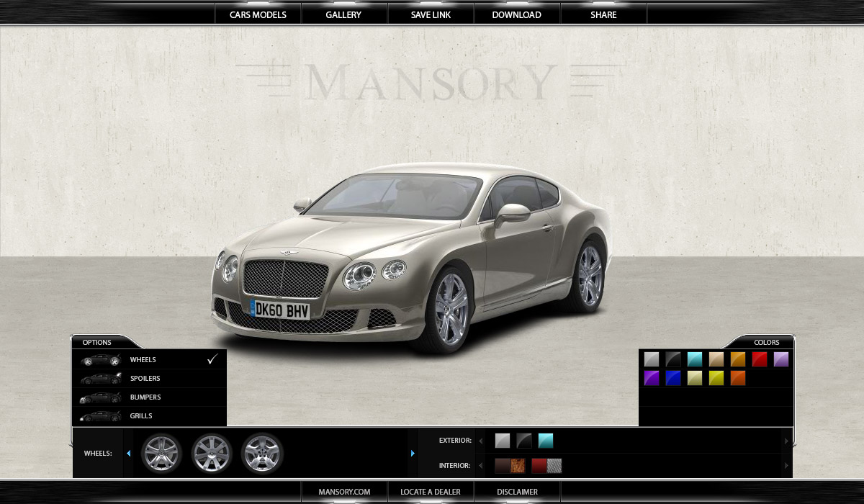The image size is (864, 504).
Task: Click the Save Link menu item
Action: click(x=431, y=14)
